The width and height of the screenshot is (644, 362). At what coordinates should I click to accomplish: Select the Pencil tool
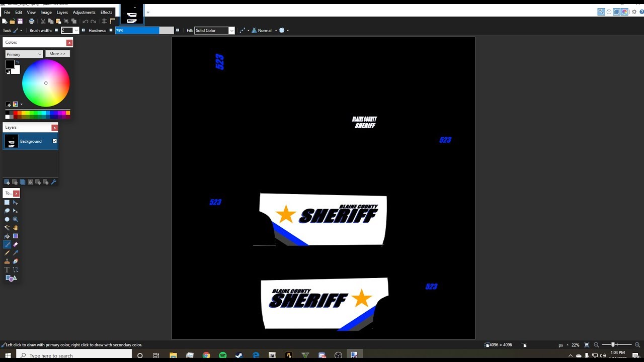[7, 253]
